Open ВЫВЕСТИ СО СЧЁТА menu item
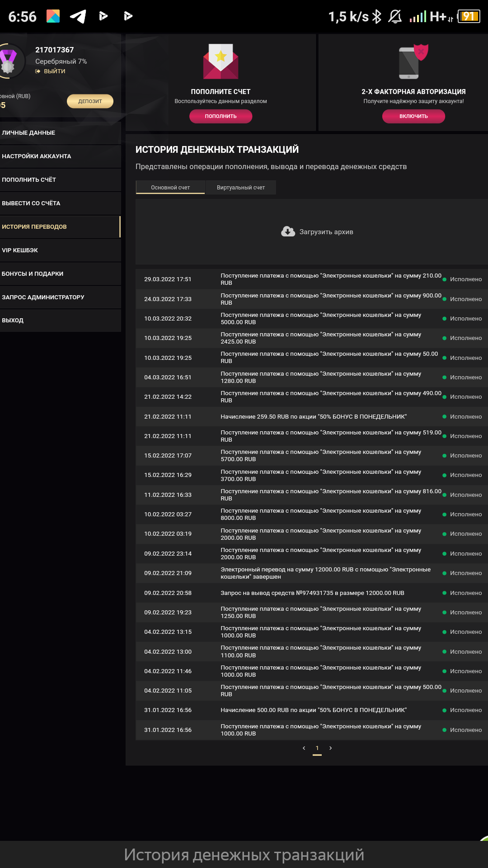The height and width of the screenshot is (868, 488). (x=60, y=203)
